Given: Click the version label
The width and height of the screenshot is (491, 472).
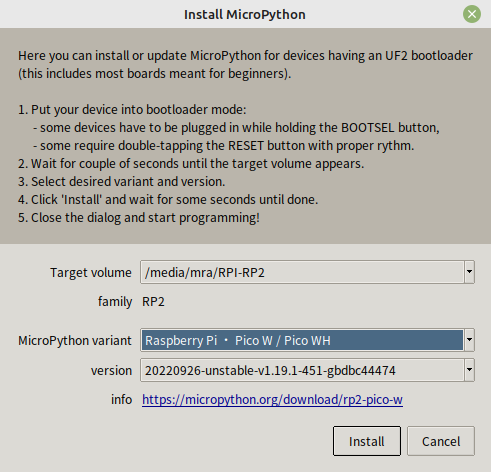Looking at the screenshot, I should click(111, 371).
